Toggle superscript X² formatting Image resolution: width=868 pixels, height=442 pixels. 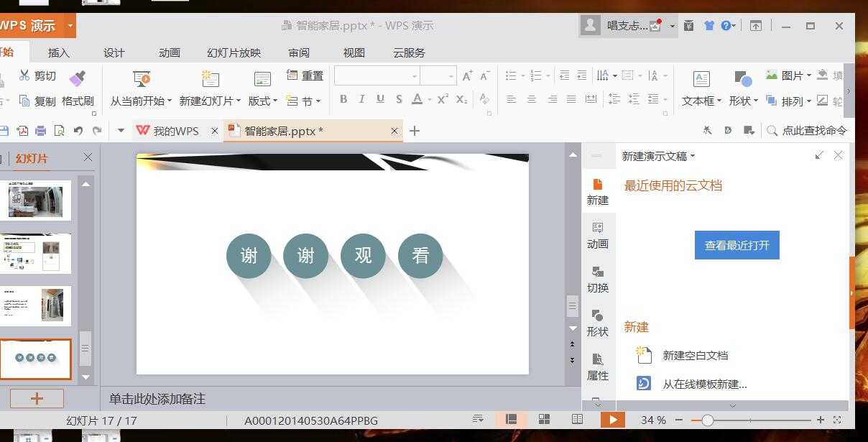click(x=443, y=99)
